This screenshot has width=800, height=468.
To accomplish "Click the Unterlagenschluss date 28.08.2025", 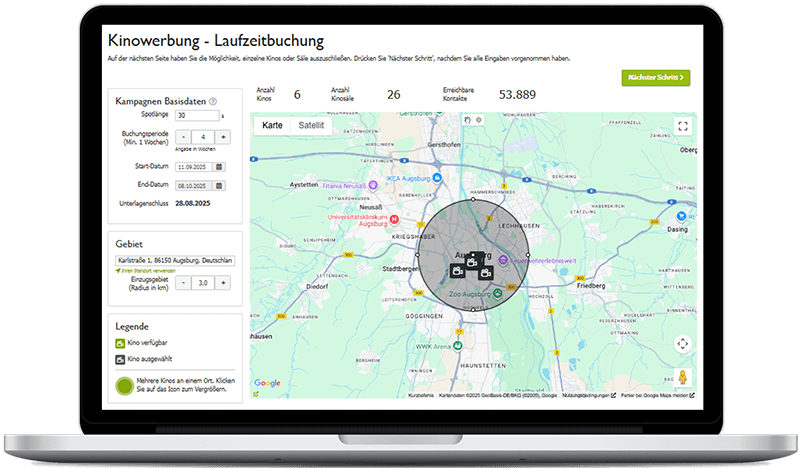I will 193,203.
